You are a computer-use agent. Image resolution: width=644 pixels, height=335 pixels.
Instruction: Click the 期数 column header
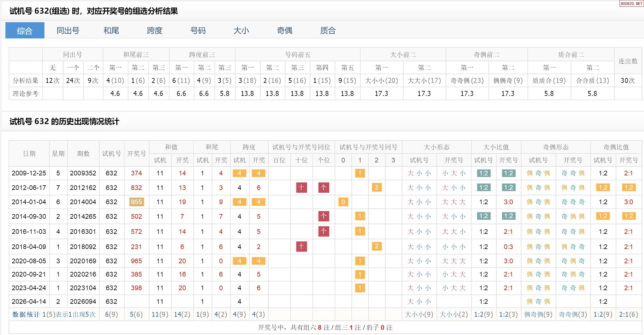(83, 154)
